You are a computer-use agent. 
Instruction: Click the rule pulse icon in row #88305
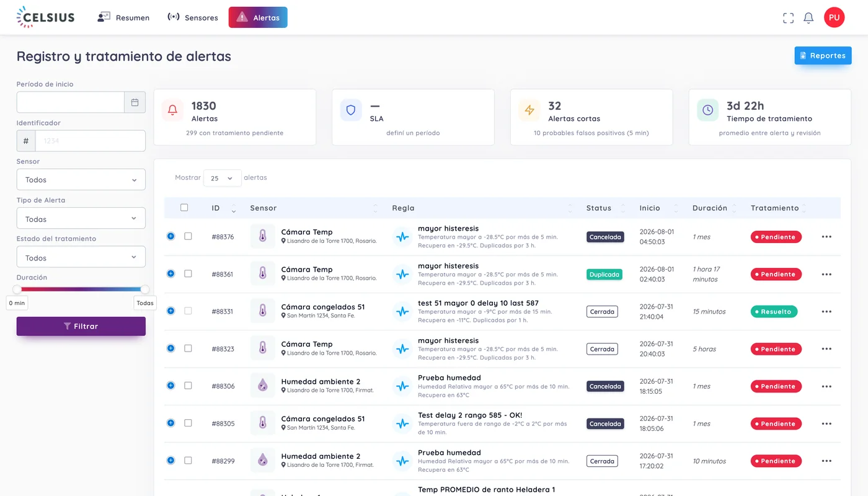click(x=403, y=423)
